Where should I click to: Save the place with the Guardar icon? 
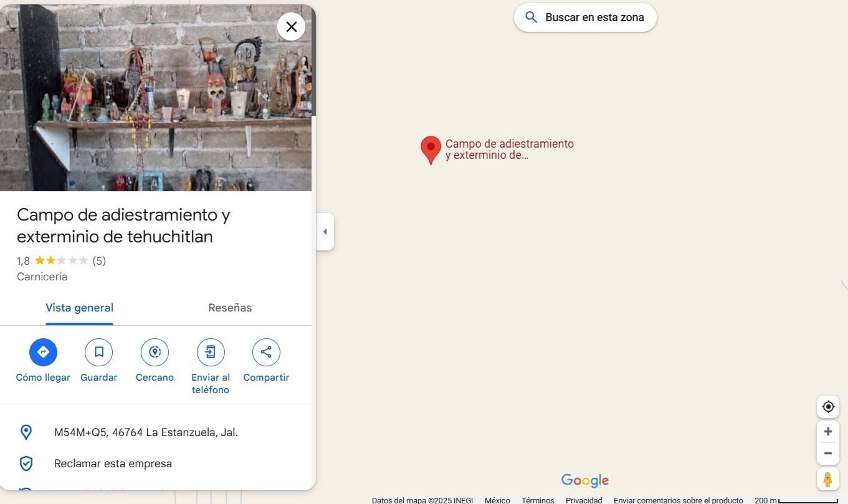[x=98, y=353]
